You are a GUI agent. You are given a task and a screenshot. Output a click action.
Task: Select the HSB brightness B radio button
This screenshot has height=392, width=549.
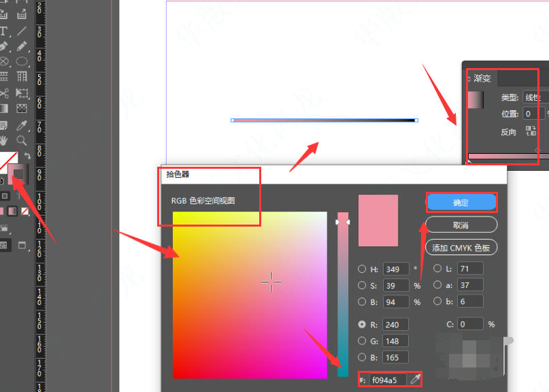click(x=362, y=301)
